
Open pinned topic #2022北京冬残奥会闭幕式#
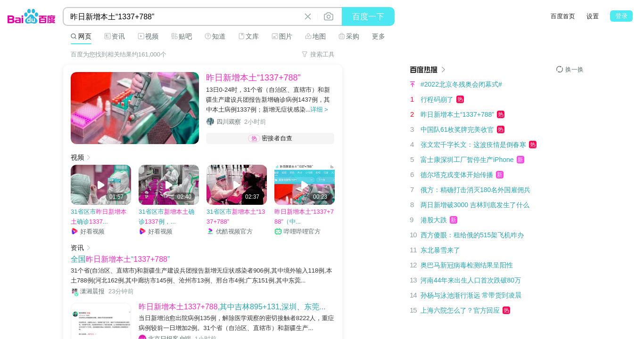click(x=461, y=84)
